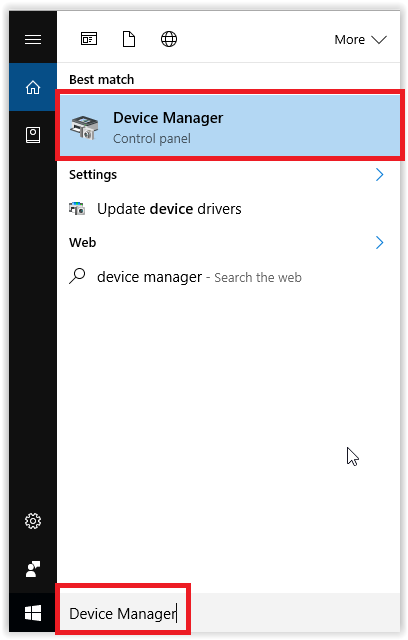This screenshot has width=408, height=640.
Task: Click the Web section heading
Action: (x=83, y=242)
